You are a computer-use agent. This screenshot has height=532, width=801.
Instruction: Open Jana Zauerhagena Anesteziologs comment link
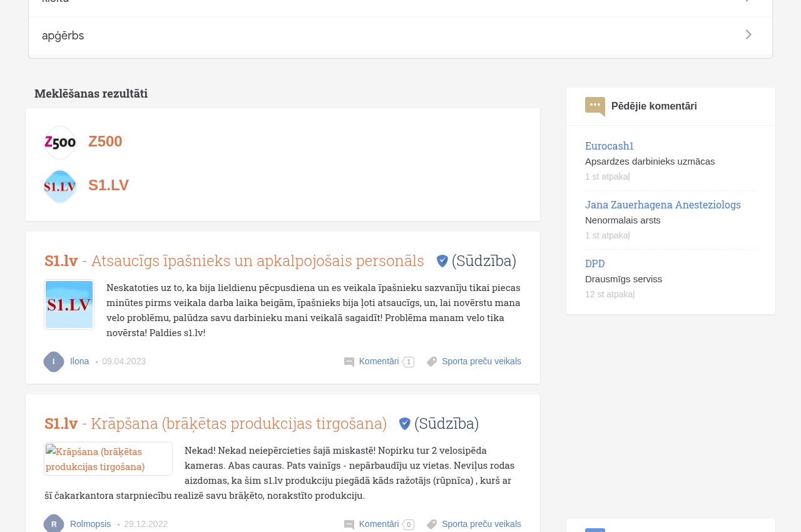point(663,205)
